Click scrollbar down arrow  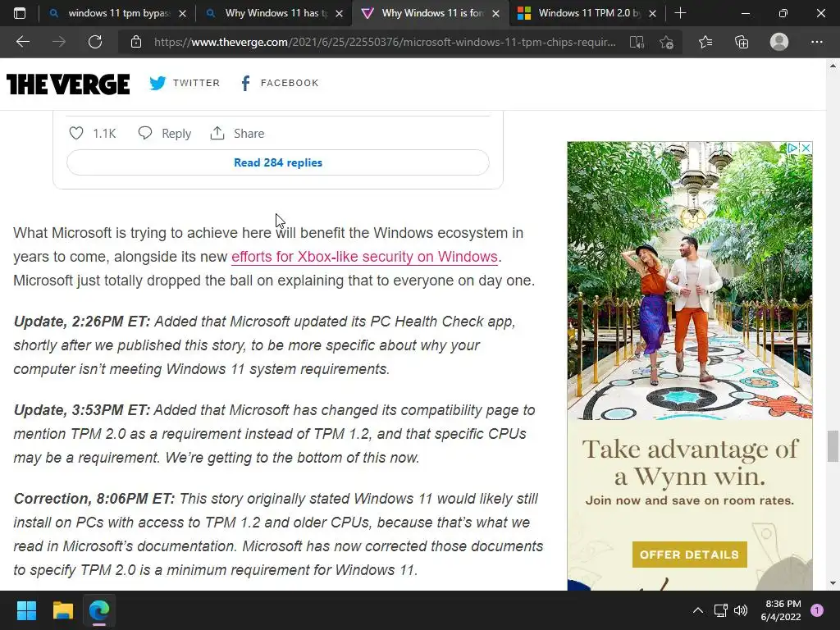coord(833,583)
